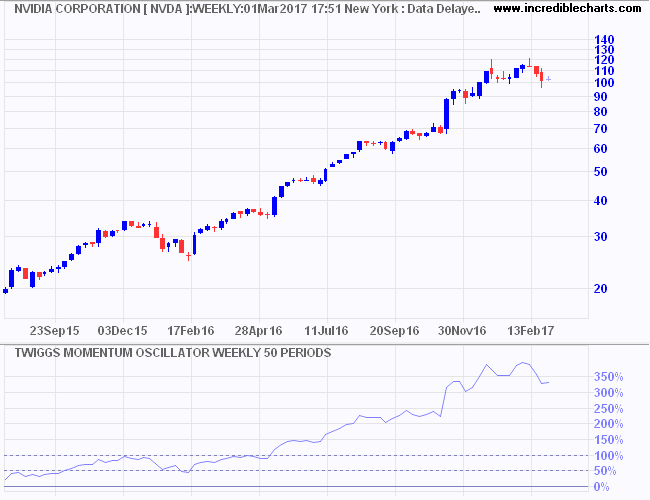Screen dimensions: 650x500
Task: Click the 140 price axis label
Action: point(604,40)
